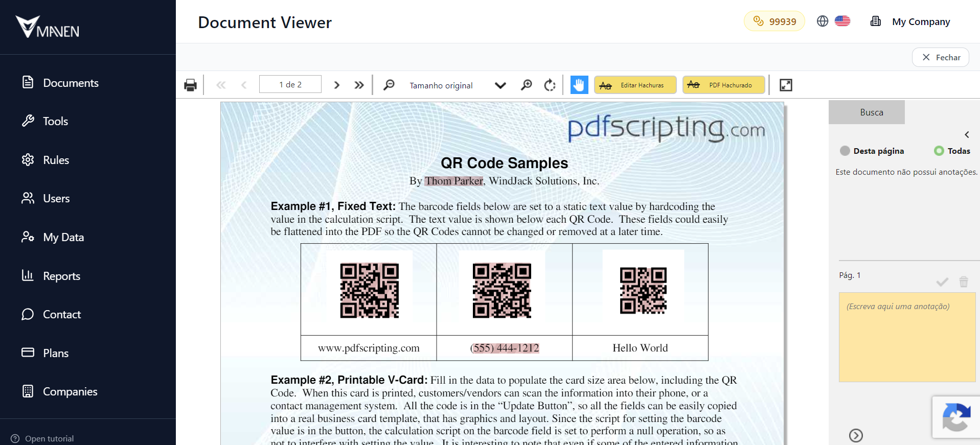
Task: Activate the hand pan tool
Action: pos(579,85)
